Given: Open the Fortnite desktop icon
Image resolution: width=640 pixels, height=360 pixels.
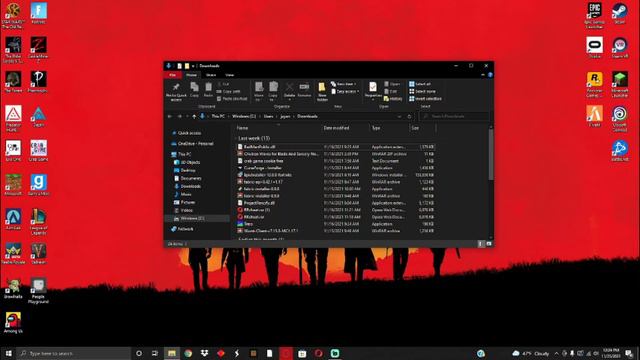Looking at the screenshot, I should (x=38, y=13).
